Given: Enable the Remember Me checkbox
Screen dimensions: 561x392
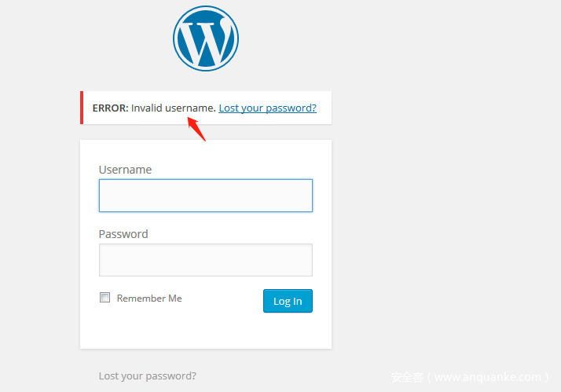Looking at the screenshot, I should point(104,298).
